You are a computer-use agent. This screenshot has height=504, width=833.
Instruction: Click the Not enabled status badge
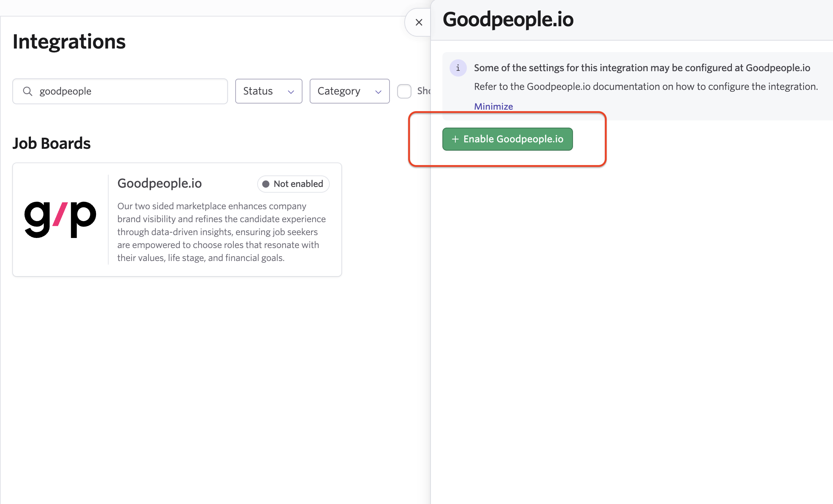click(293, 184)
